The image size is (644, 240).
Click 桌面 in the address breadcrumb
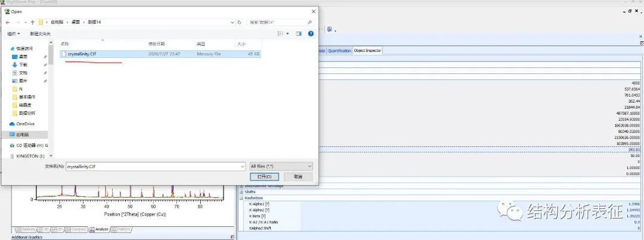pyautogui.click(x=75, y=22)
